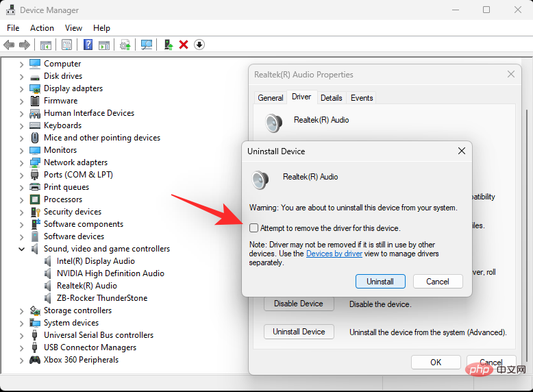
Task: Open the View menu
Action: point(73,28)
